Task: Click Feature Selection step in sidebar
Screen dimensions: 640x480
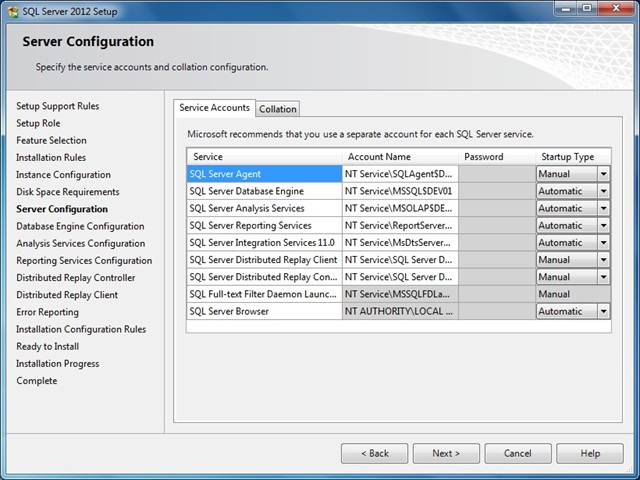Action: 51,140
